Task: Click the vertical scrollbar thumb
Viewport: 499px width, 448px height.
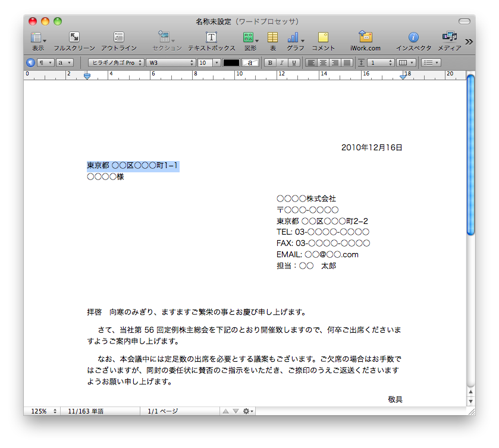Action: point(470,155)
